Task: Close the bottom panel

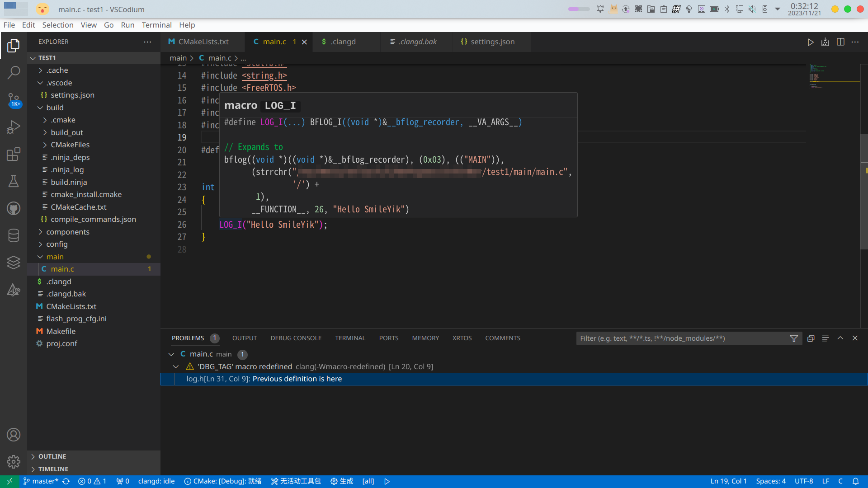Action: point(855,338)
